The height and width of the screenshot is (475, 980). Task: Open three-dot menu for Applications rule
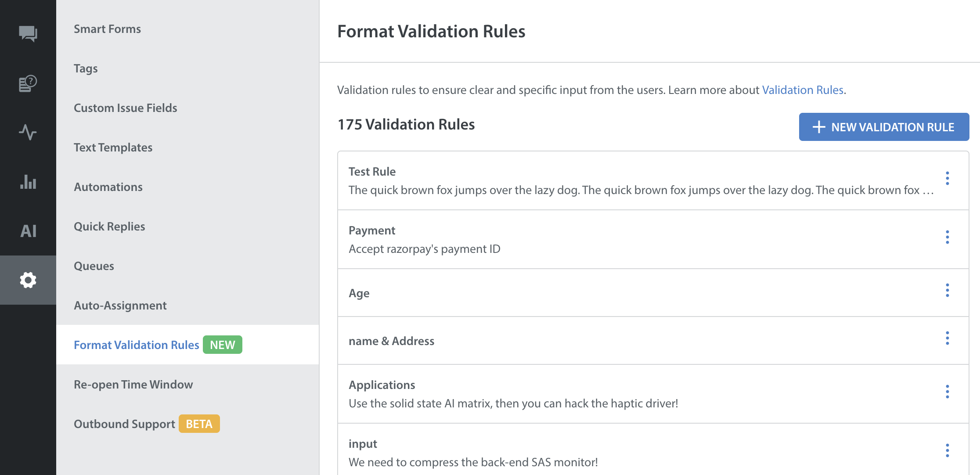tap(947, 392)
